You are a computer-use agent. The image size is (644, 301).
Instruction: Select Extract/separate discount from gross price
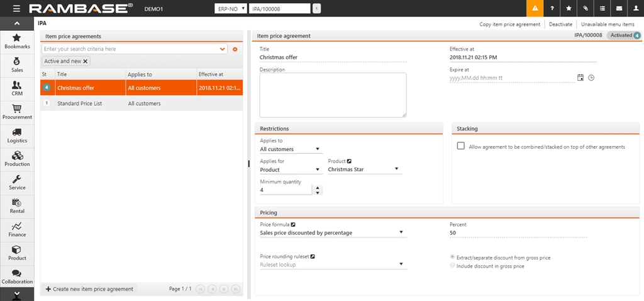(453, 258)
